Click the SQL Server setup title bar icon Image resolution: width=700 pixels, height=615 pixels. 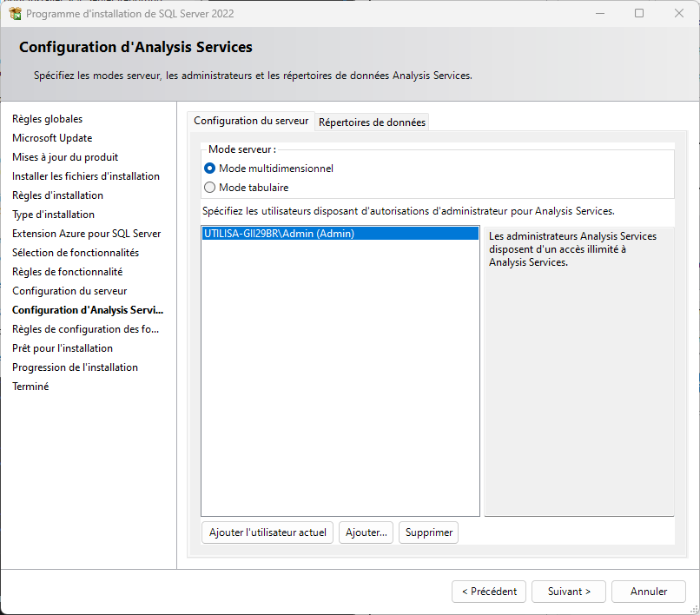pyautogui.click(x=15, y=14)
